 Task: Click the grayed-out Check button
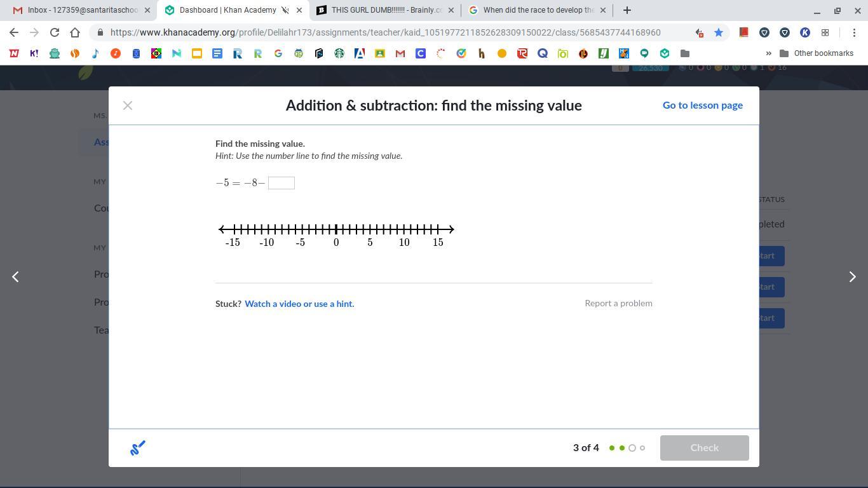coord(705,448)
